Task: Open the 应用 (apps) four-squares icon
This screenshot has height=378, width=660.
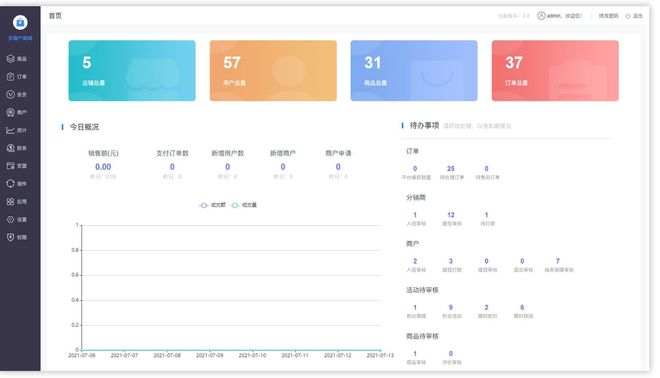Action: pos(11,201)
